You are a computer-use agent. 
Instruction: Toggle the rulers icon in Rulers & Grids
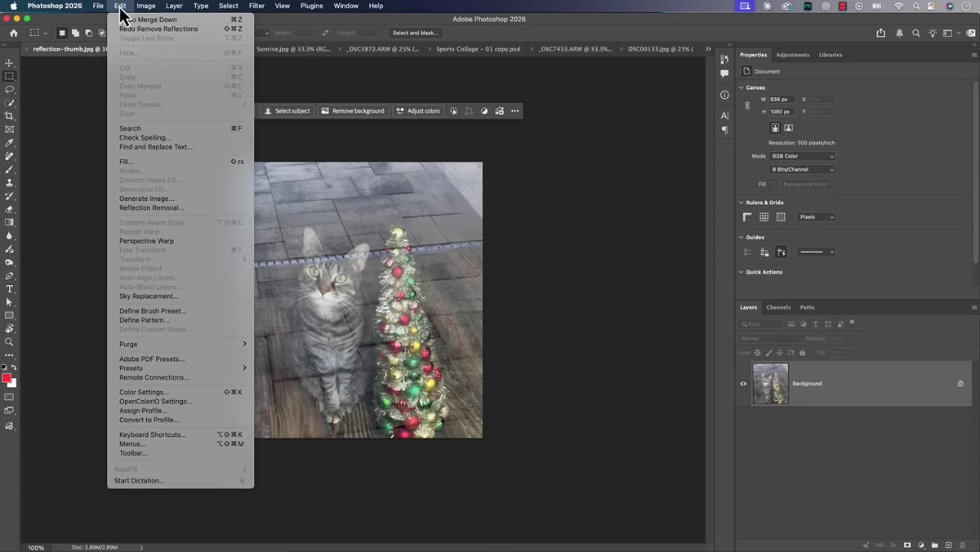click(747, 217)
